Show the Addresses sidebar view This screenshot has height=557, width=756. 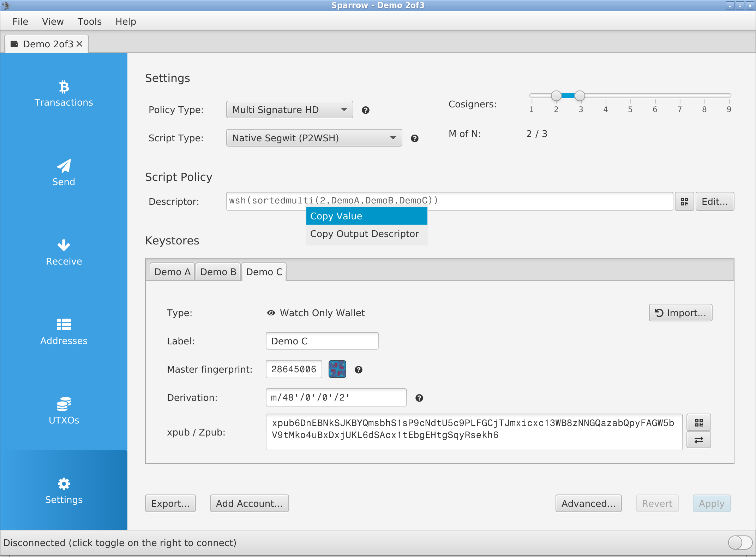64,332
